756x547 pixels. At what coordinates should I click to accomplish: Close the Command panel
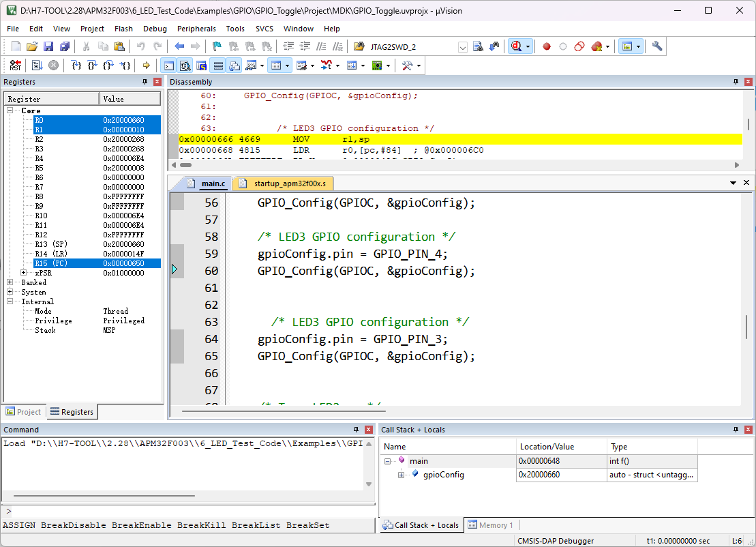click(x=369, y=430)
